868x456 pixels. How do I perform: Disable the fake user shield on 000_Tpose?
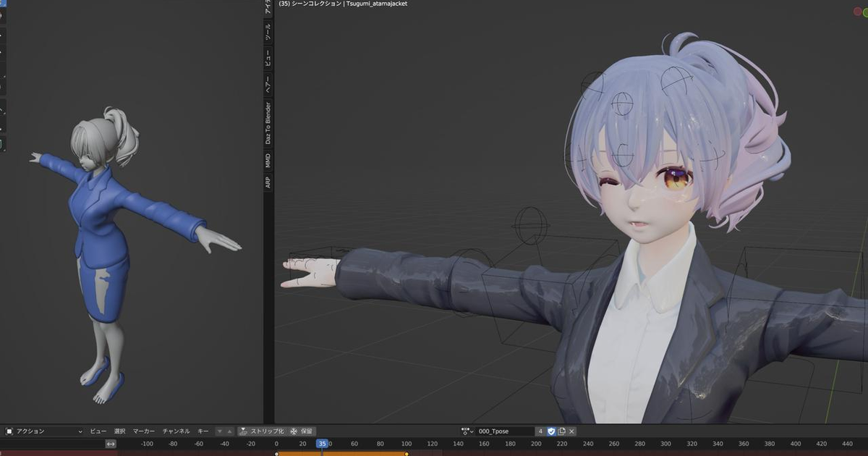tap(551, 431)
